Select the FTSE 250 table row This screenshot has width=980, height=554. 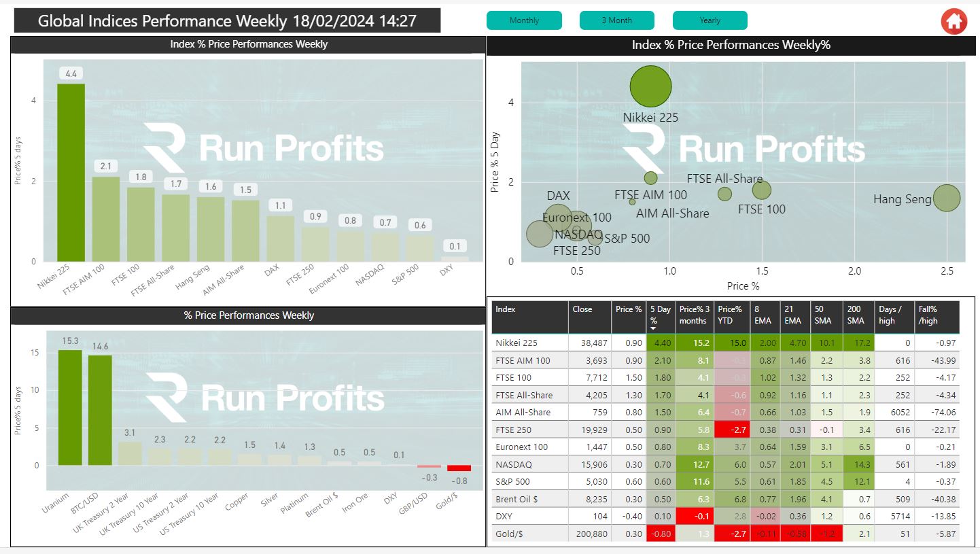coord(522,430)
